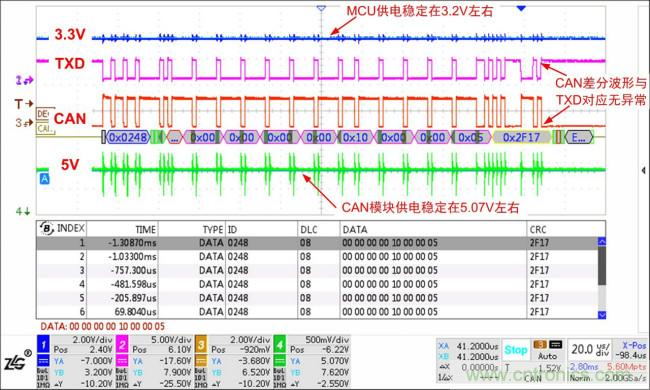Click the 5.60Mpts memory depth readout

click(626, 366)
